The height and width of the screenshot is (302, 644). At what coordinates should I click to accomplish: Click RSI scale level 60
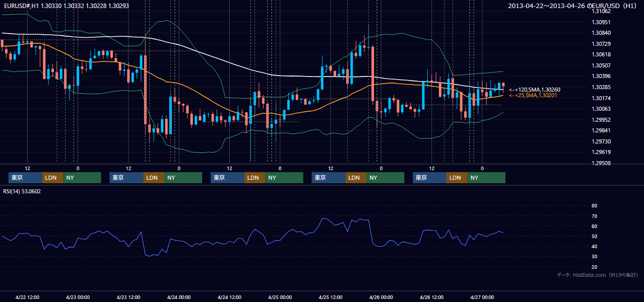[594, 226]
